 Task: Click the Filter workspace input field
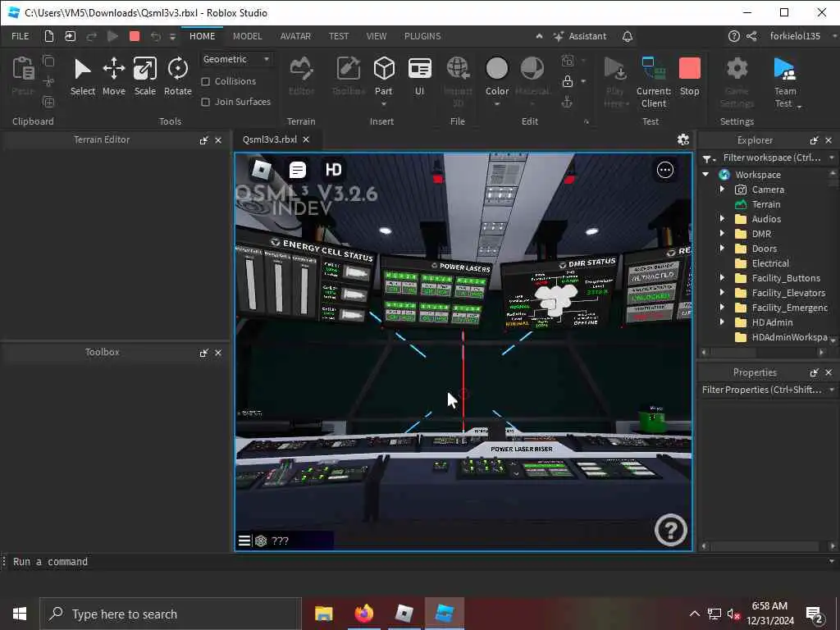[x=771, y=157]
